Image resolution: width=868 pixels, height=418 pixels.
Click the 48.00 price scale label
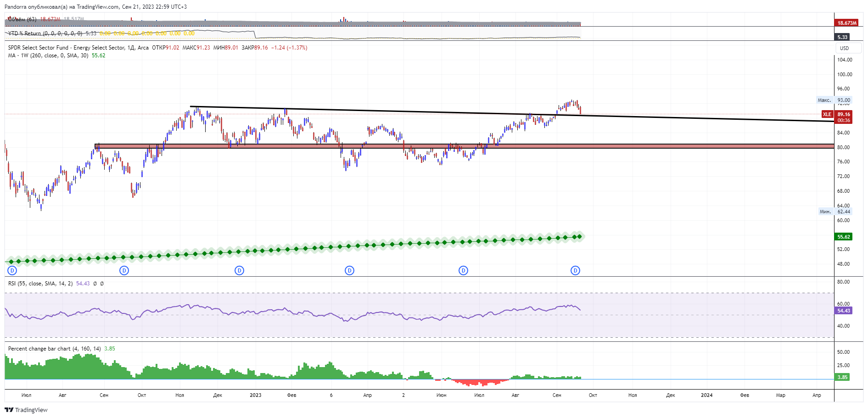coord(843,264)
